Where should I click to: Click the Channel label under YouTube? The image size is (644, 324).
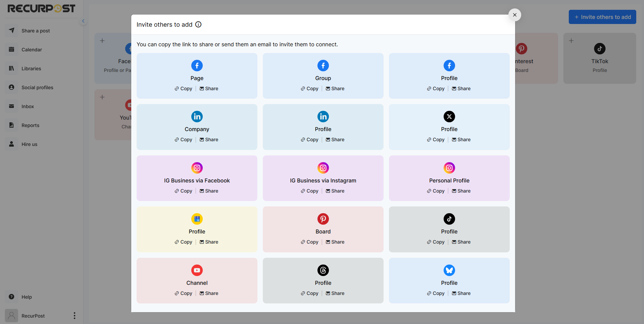click(197, 283)
